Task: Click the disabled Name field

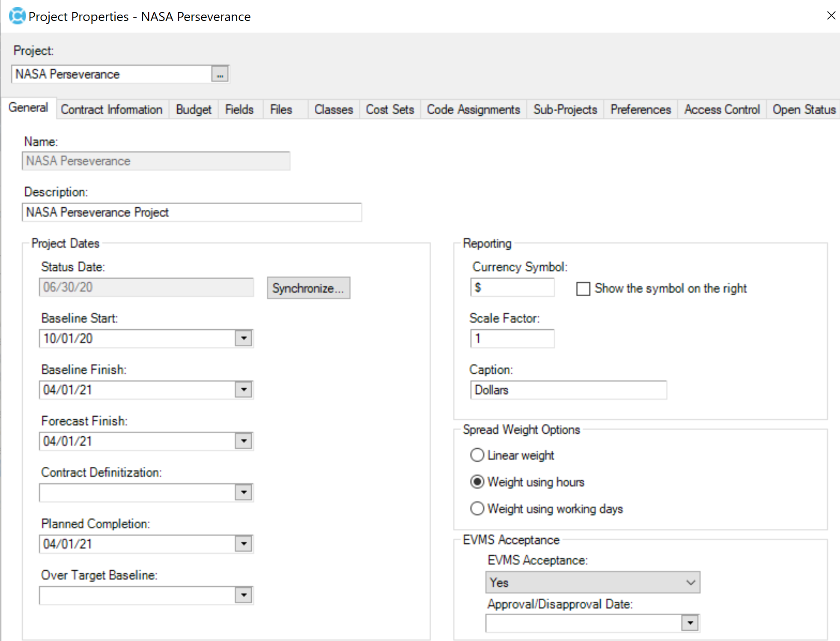Action: [156, 161]
